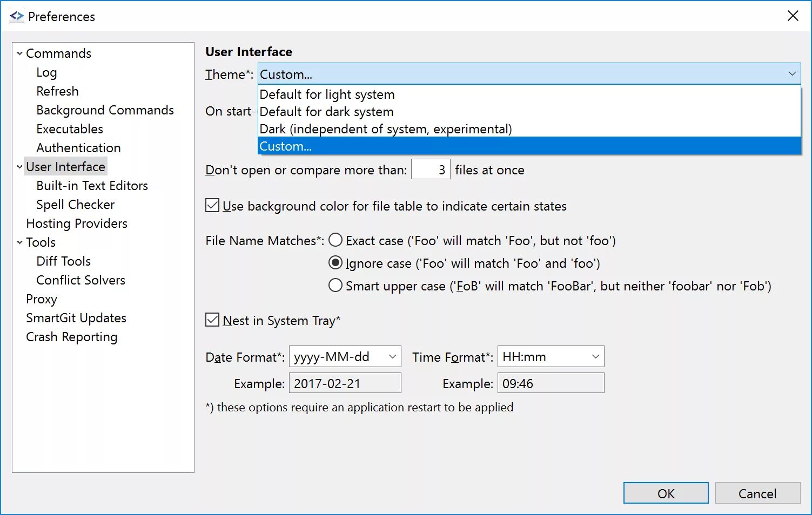Choose 'Dark (independent of system, experimental)' theme
This screenshot has height=515, width=812.
pos(529,129)
